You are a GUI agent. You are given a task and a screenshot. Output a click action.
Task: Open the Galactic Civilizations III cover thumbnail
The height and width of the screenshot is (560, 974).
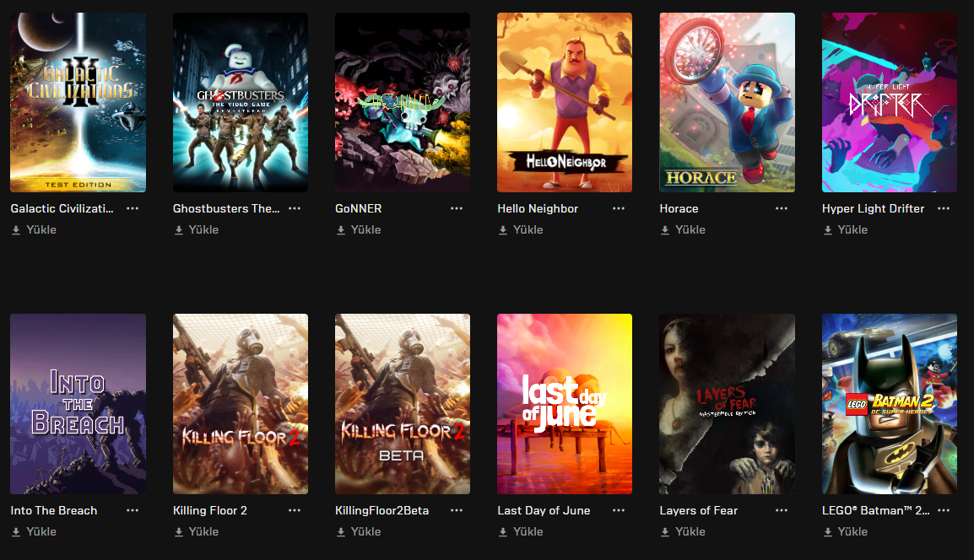[x=78, y=102]
